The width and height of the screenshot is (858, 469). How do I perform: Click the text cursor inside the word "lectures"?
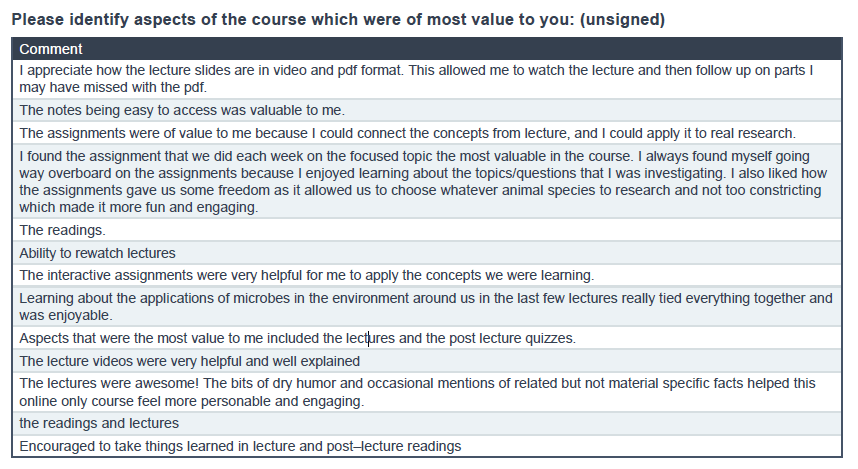[x=368, y=338]
